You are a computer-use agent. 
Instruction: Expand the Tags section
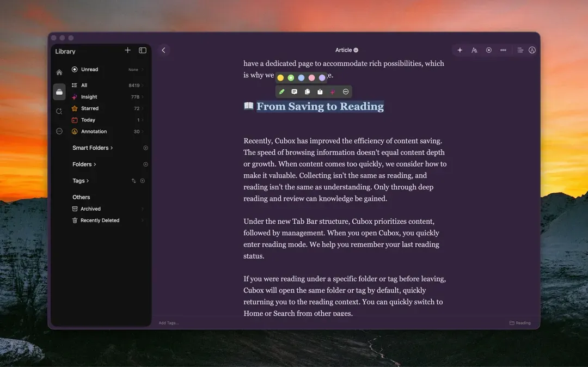tap(81, 181)
